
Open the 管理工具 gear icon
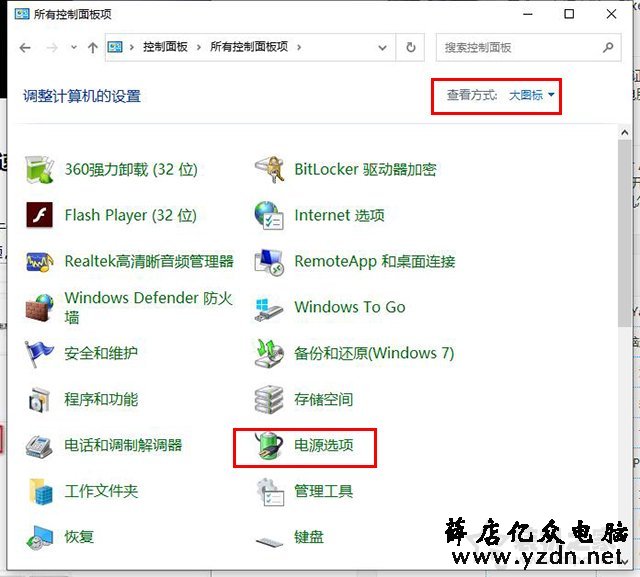[x=270, y=492]
